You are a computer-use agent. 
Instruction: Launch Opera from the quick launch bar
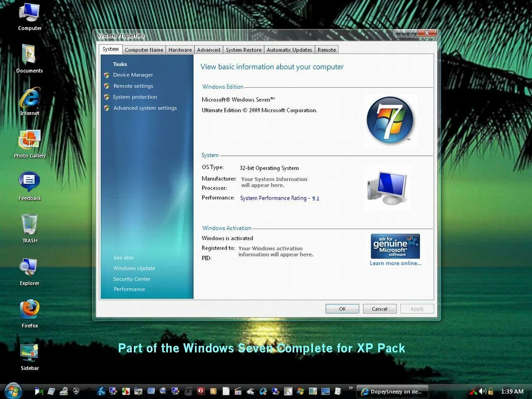(x=201, y=391)
